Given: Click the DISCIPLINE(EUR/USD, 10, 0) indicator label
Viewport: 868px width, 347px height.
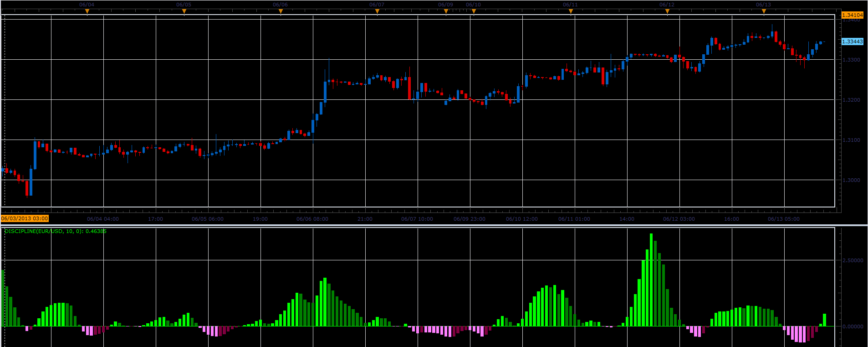Looking at the screenshot, I should pyautogui.click(x=56, y=231).
